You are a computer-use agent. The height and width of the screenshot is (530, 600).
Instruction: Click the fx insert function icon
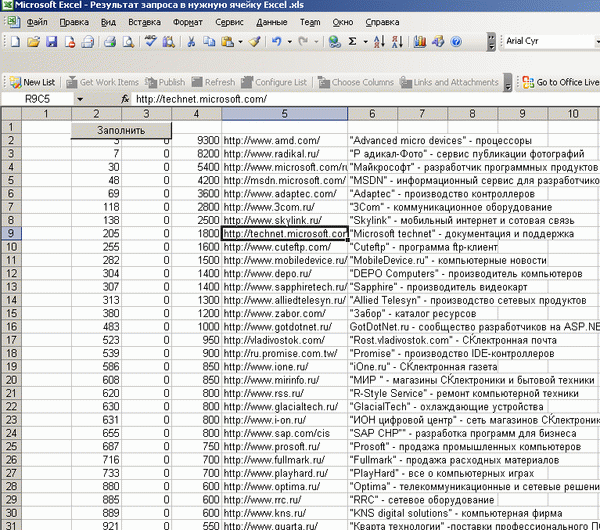(x=125, y=99)
